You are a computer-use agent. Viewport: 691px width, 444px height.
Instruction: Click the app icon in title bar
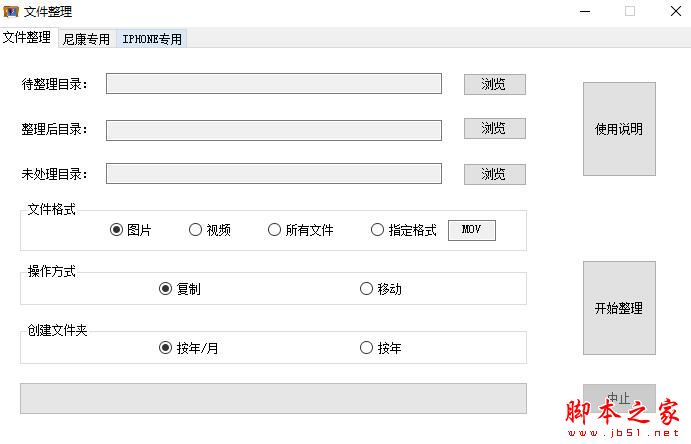click(x=11, y=12)
